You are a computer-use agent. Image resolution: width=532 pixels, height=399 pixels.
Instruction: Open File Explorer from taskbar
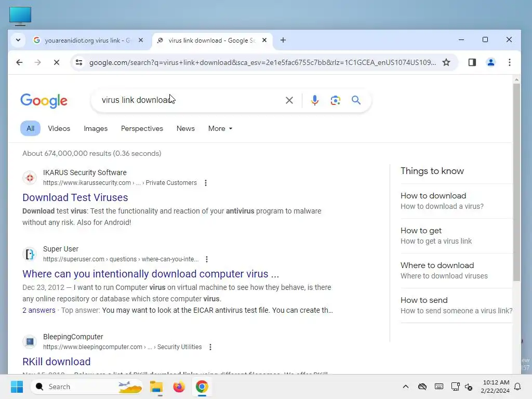coord(156,387)
